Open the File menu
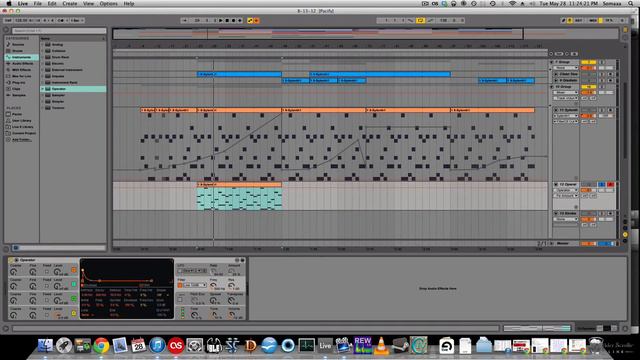 tap(38, 3)
